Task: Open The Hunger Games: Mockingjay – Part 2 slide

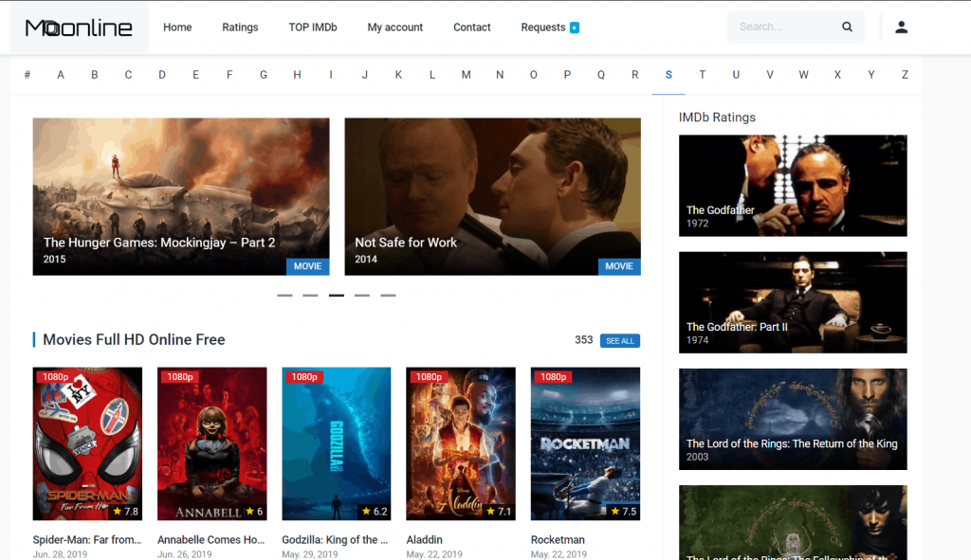Action: click(x=181, y=197)
